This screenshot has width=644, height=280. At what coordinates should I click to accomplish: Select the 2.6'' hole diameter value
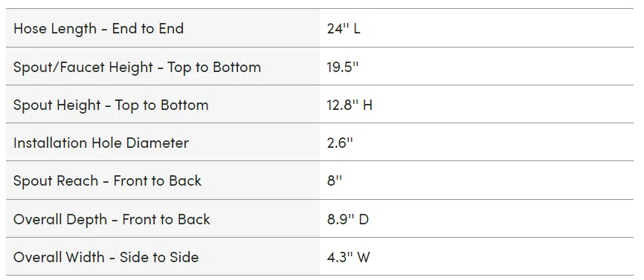click(x=340, y=143)
